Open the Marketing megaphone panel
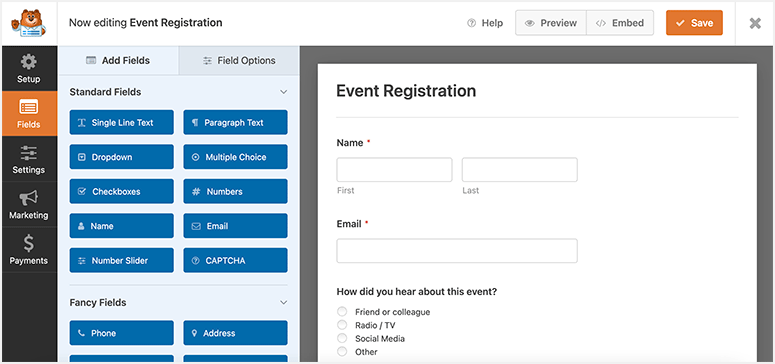775x364 pixels. [x=29, y=204]
